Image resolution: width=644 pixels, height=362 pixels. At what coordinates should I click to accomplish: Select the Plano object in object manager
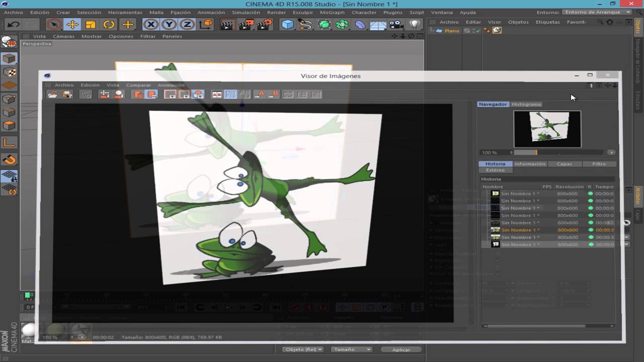coord(452,31)
